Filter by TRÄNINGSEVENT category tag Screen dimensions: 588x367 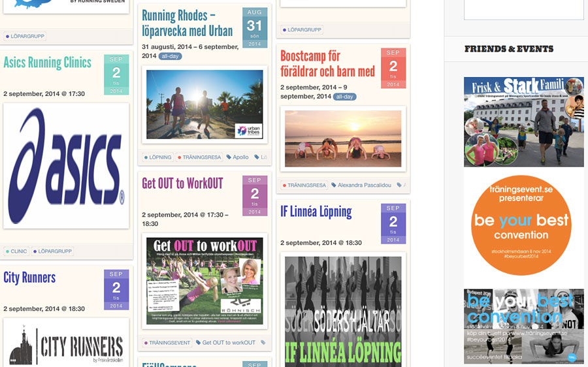[x=167, y=343]
